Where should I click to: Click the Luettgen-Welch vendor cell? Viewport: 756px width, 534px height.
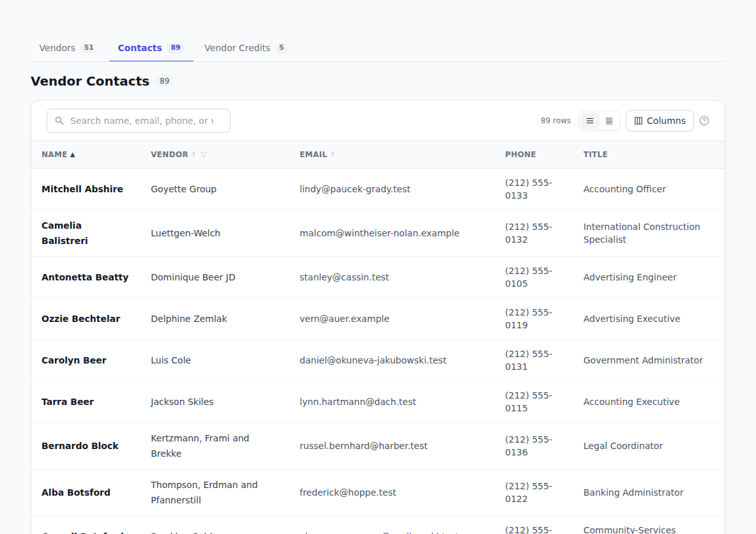(x=185, y=233)
